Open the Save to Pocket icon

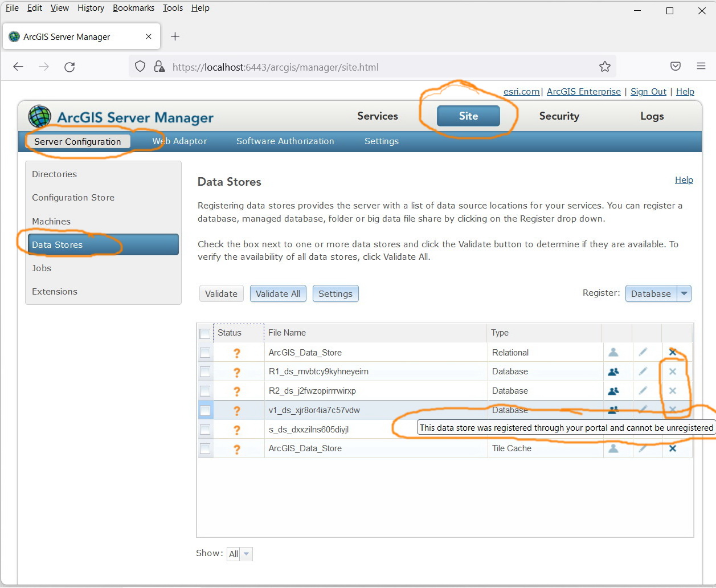(x=676, y=66)
